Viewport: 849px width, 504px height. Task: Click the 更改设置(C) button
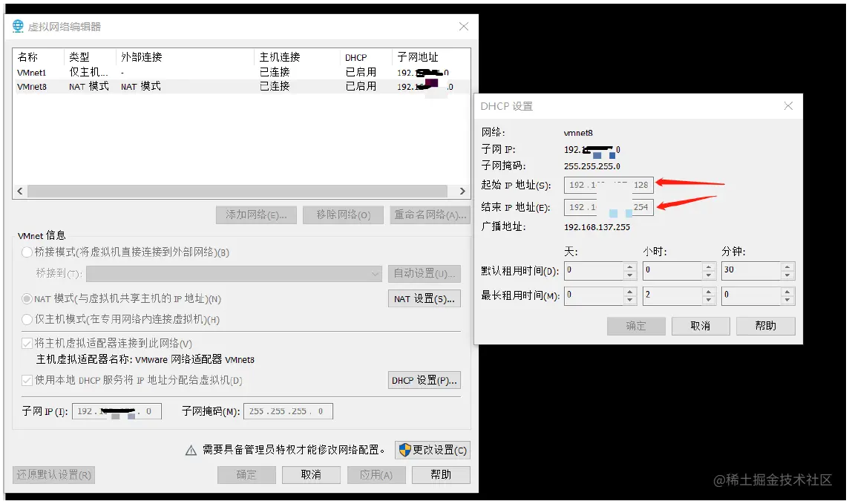click(x=433, y=450)
